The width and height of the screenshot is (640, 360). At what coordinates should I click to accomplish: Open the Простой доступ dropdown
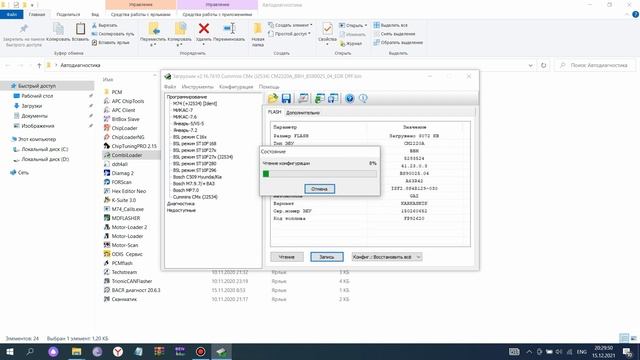[x=289, y=34]
